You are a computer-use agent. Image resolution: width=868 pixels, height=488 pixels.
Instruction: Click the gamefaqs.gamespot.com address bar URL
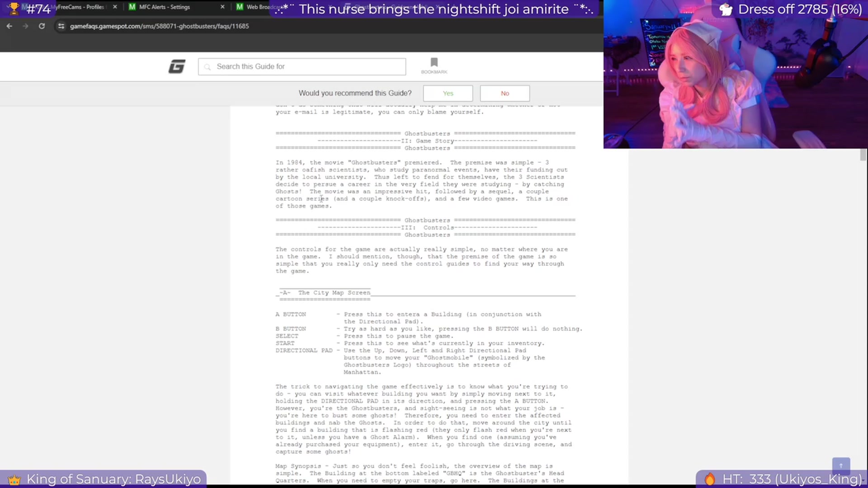coord(159,26)
